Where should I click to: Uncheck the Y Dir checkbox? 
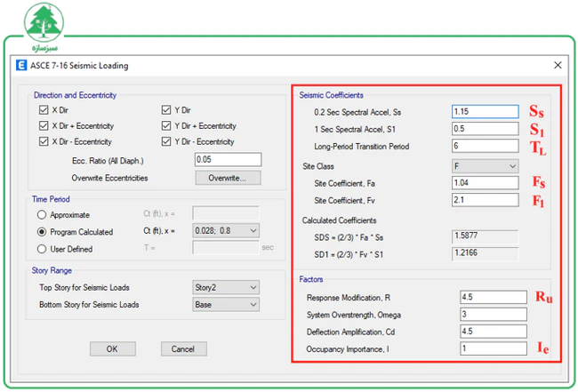pos(166,110)
